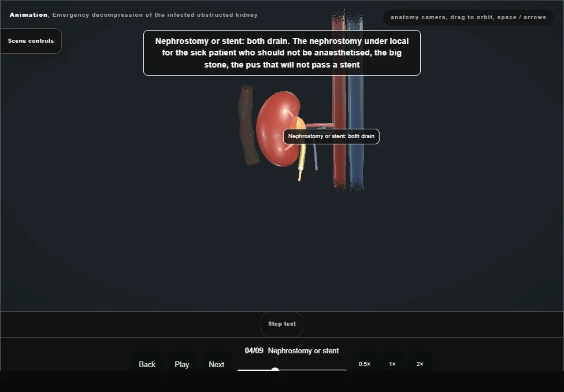564x392 pixels.
Task: Click the blue vena cava vessel
Action: coord(356,104)
